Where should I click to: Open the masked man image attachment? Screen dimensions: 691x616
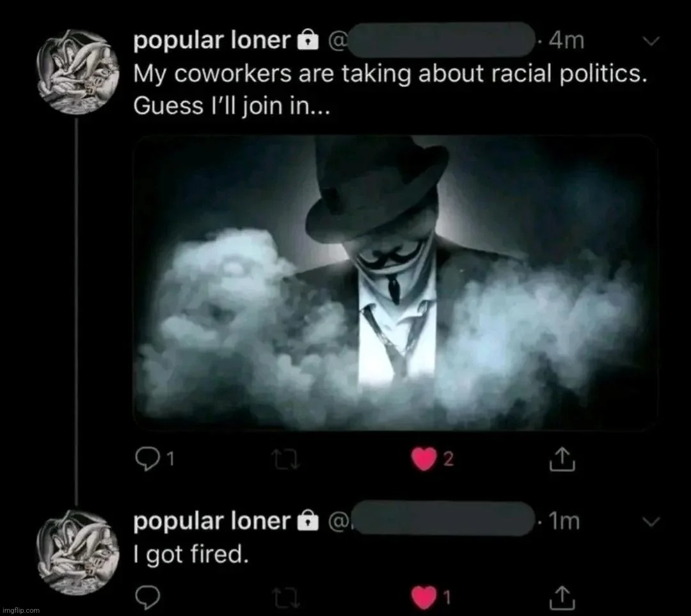pos(395,283)
